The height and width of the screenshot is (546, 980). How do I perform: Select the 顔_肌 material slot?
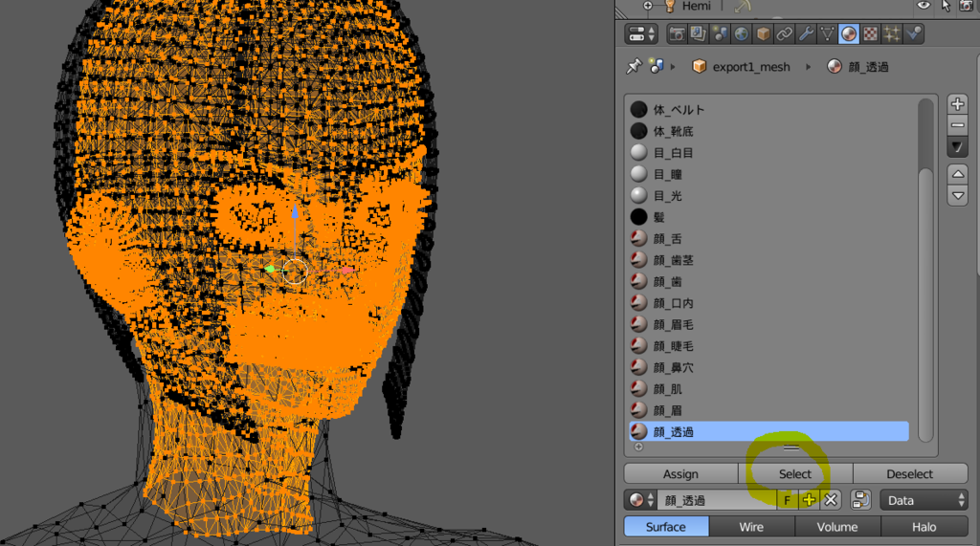pos(769,388)
